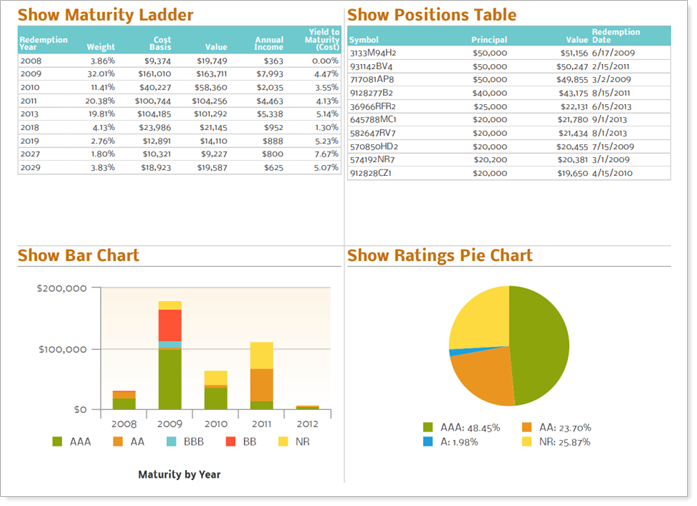
Task: Sort positions by Principal column header
Action: [489, 40]
